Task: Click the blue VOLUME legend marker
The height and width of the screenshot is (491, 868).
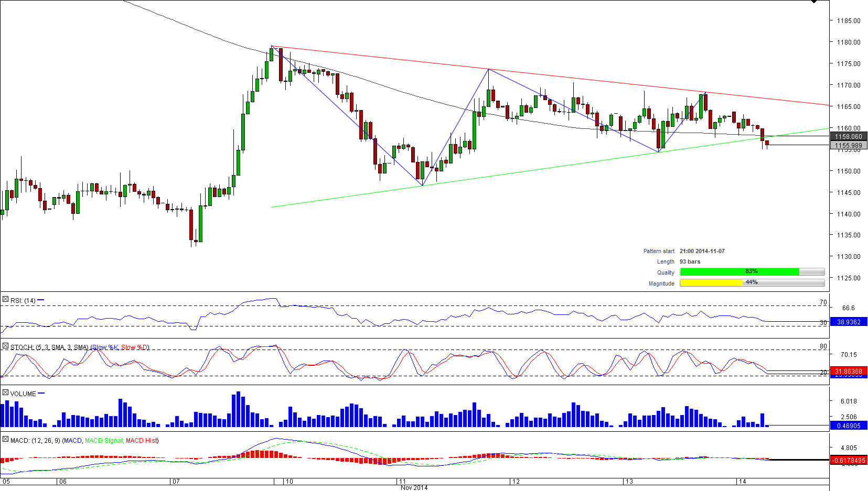Action: (41, 393)
